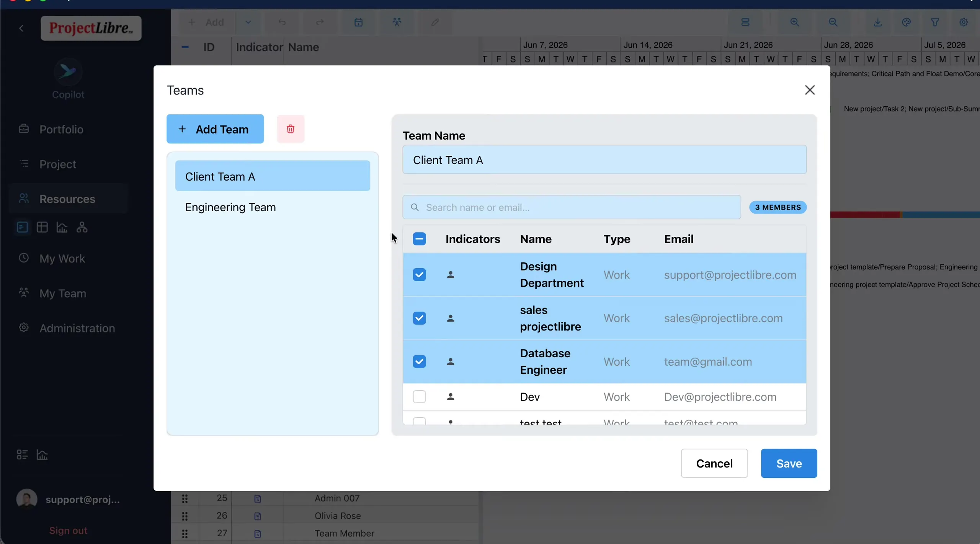
Task: Collapse all rows with minus icon
Action: click(x=185, y=47)
